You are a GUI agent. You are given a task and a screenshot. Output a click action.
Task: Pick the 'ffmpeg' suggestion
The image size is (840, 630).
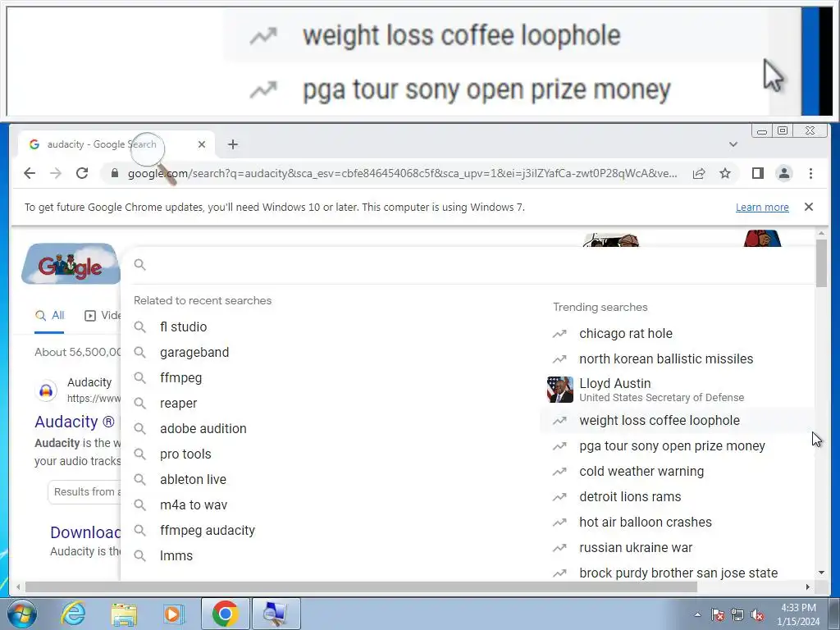pos(181,377)
